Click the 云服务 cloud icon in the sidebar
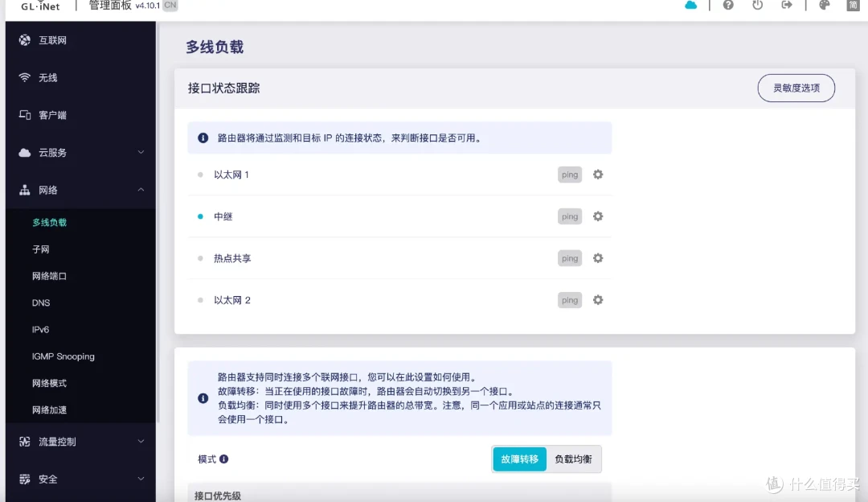The width and height of the screenshot is (868, 502). [24, 152]
